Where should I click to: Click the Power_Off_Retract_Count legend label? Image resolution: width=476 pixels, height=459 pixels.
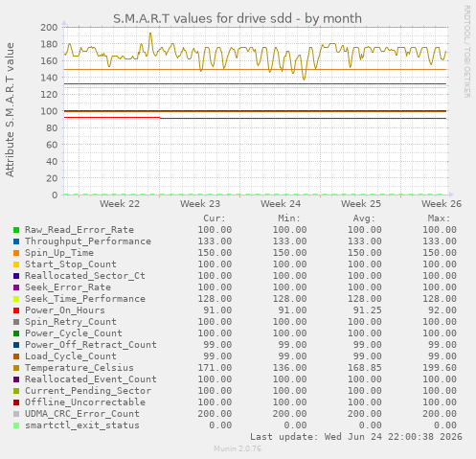(x=91, y=345)
